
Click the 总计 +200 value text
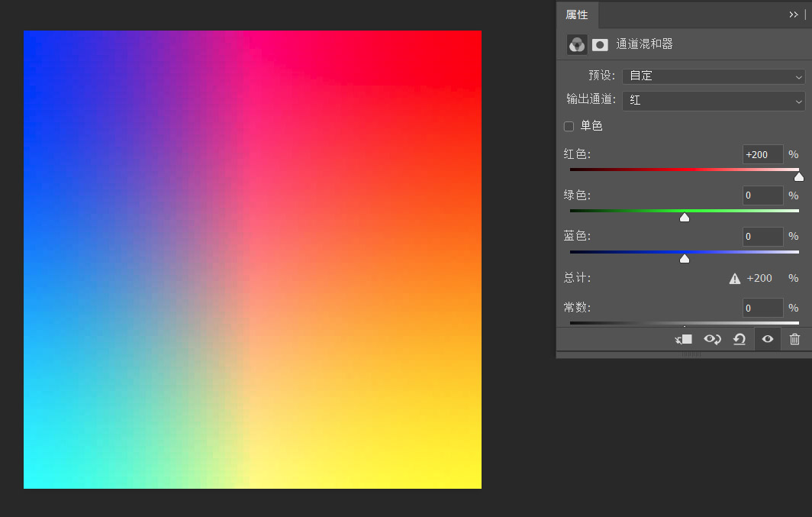coord(759,279)
